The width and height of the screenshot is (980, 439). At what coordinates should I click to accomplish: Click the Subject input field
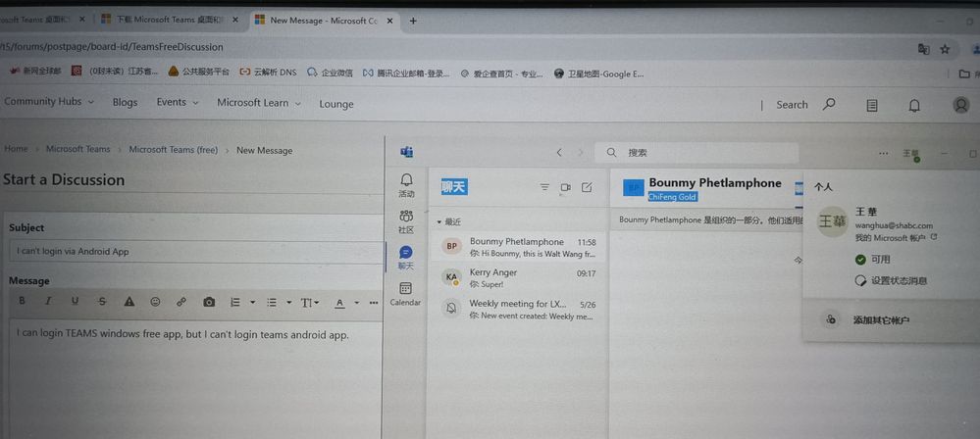click(x=197, y=252)
